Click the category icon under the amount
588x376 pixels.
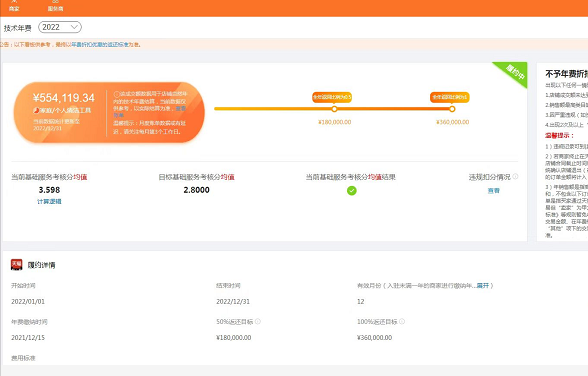[x=36, y=110]
